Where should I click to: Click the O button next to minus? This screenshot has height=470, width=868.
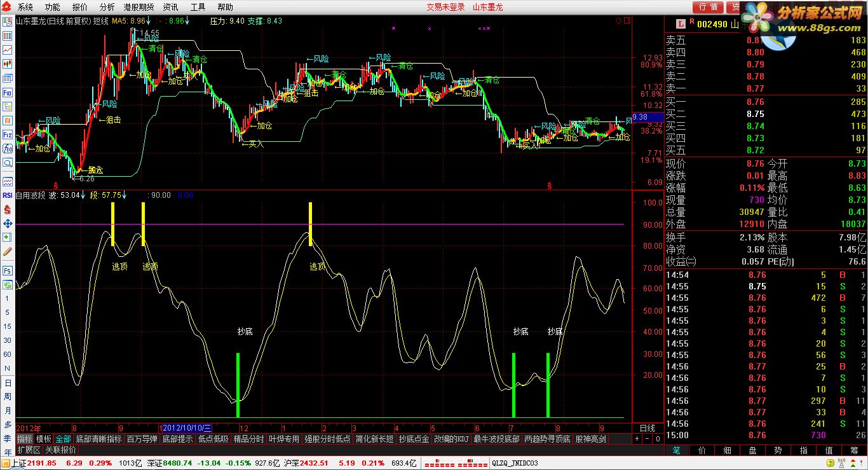tap(657, 439)
